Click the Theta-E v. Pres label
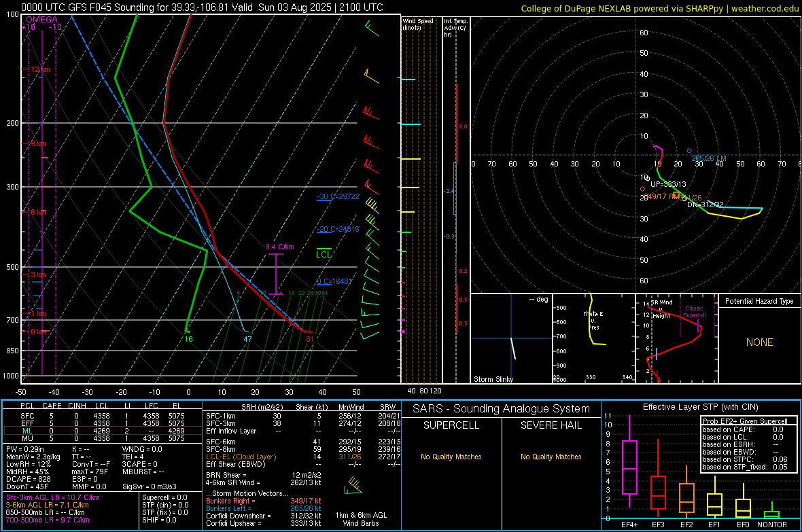This screenshot has width=802, height=532. 593,320
